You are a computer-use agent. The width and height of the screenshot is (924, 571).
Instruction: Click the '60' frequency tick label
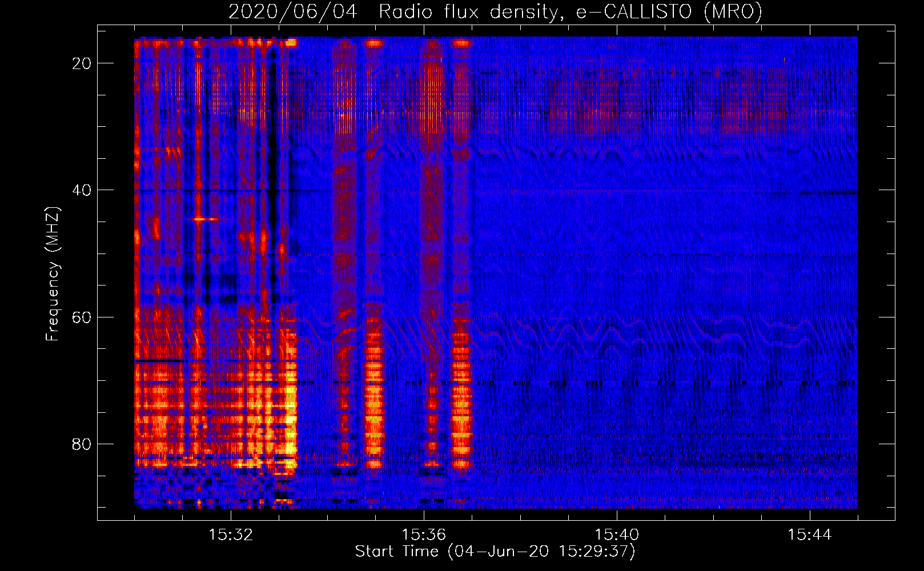pos(82,317)
